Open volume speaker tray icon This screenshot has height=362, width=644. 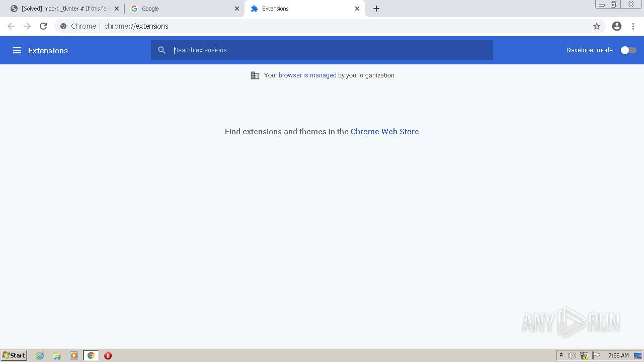[572, 355]
